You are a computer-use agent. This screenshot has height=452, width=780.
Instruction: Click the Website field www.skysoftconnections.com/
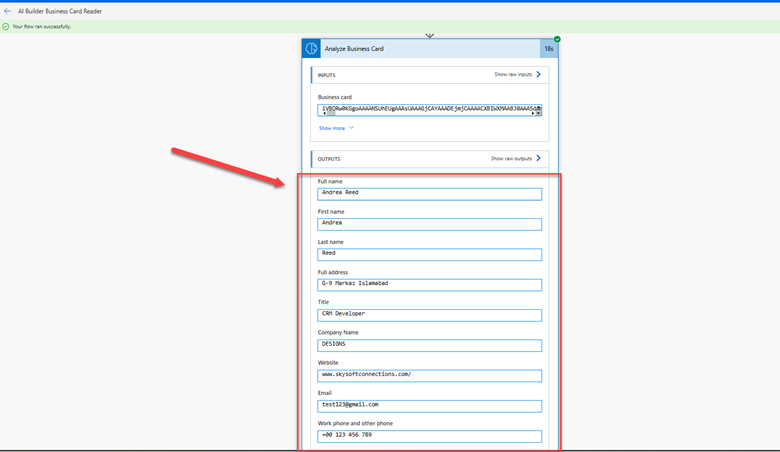[x=430, y=376]
